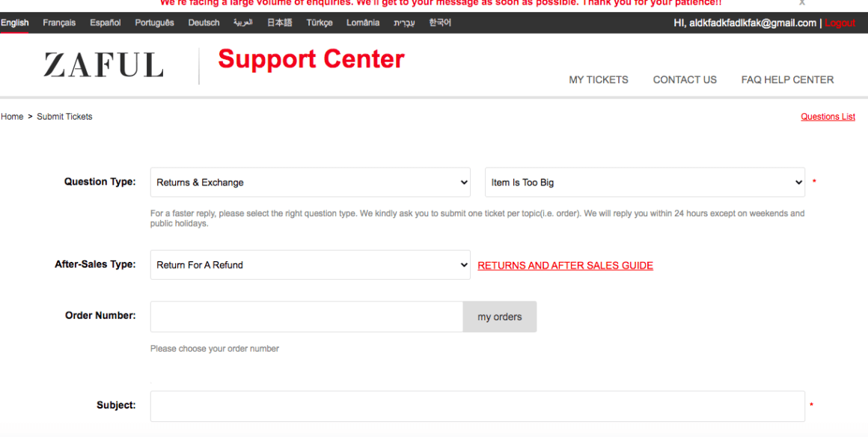
Task: Open the After-Sales Type dropdown
Action: click(310, 265)
